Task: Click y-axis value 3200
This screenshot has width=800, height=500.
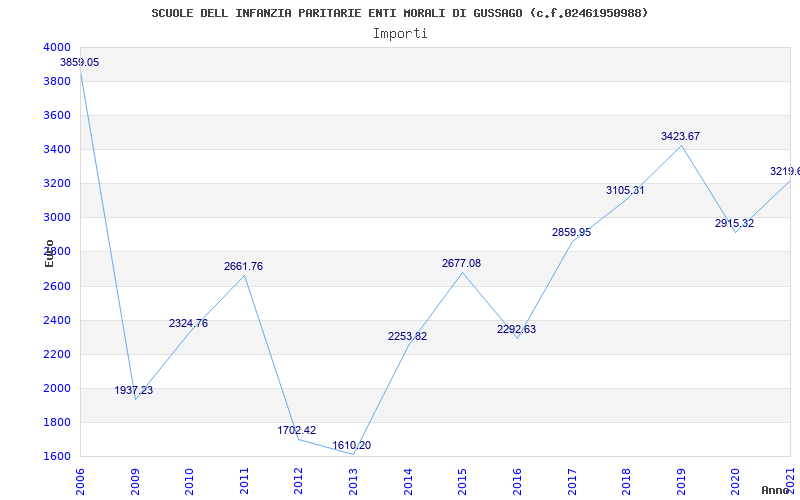Action: (x=59, y=183)
